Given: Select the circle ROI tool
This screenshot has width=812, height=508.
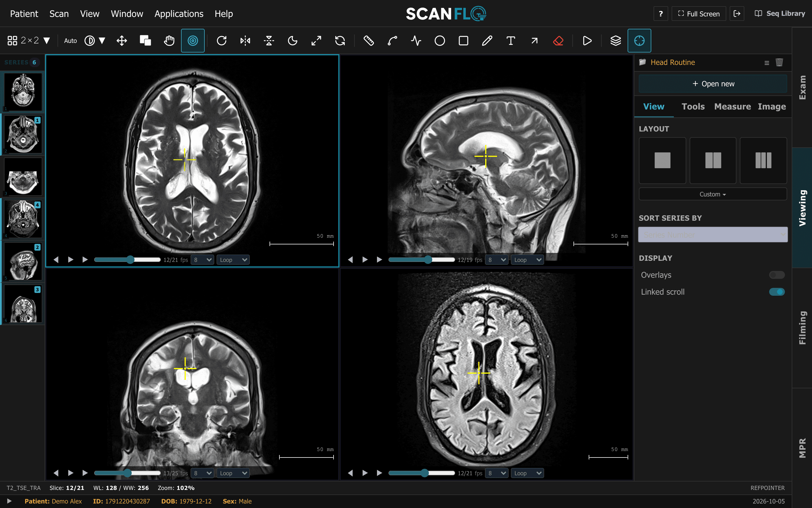Looking at the screenshot, I should [440, 41].
